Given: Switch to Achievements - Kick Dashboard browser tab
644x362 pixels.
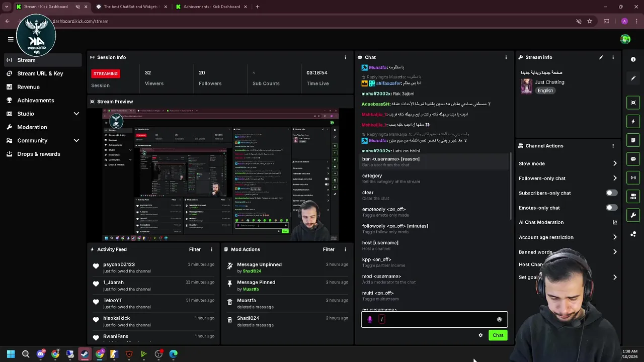Looking at the screenshot, I should tap(211, 7).
